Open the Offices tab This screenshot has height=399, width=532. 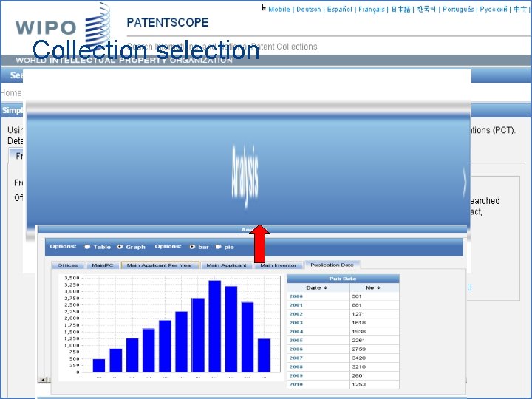coord(67,265)
